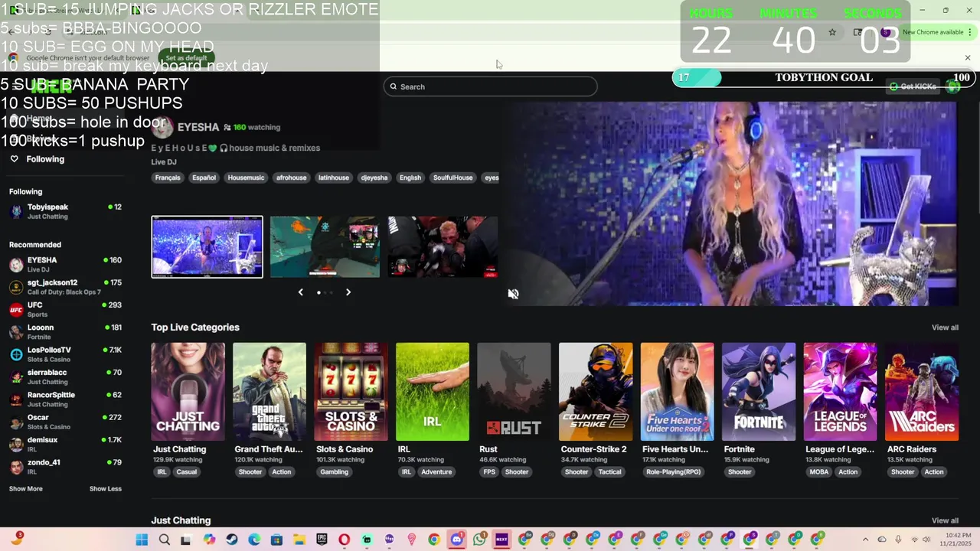Go to next featured stream arrow
980x551 pixels.
348,292
